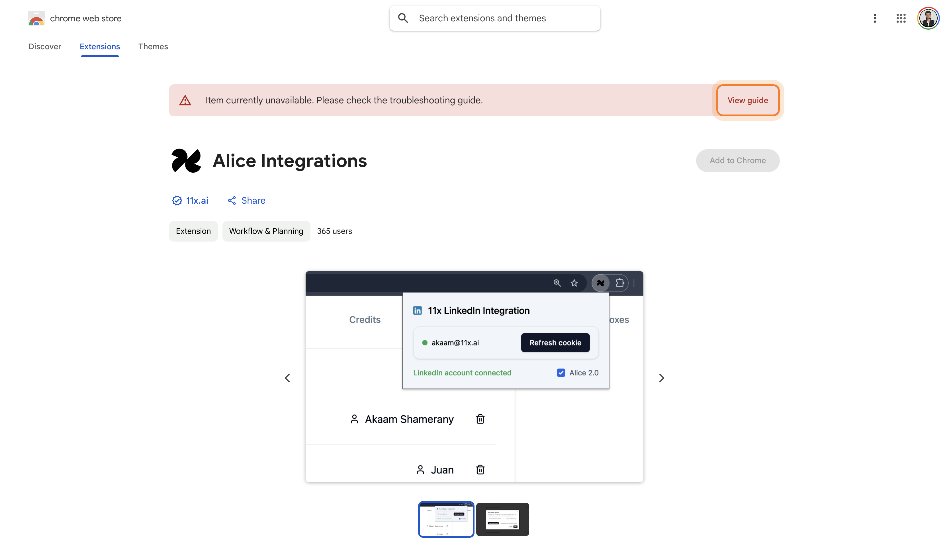Click the search magnifier icon
The width and height of the screenshot is (949, 560).
click(403, 18)
